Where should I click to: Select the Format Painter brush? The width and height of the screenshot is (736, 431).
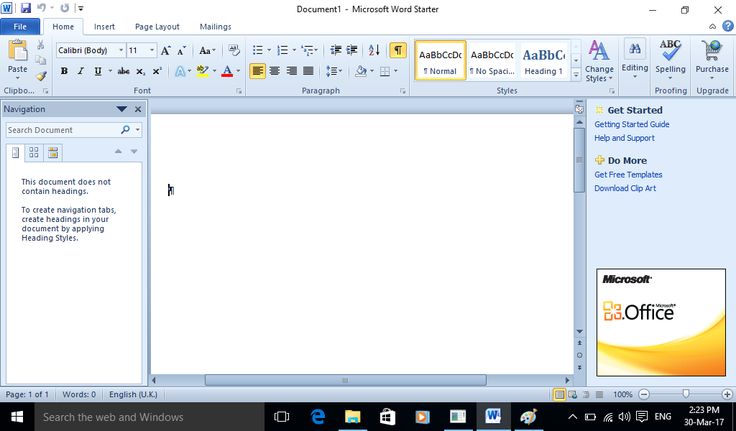[x=41, y=75]
